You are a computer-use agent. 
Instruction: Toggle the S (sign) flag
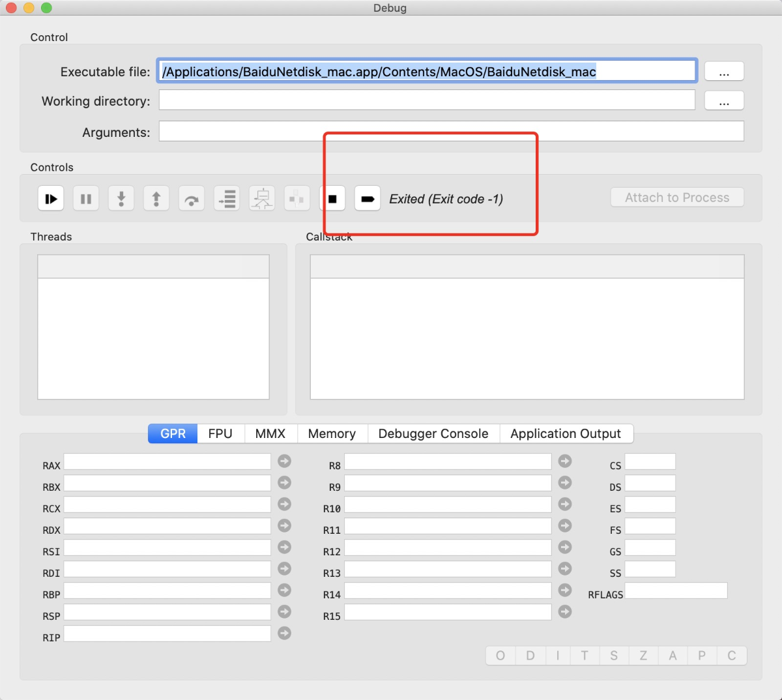pos(614,656)
